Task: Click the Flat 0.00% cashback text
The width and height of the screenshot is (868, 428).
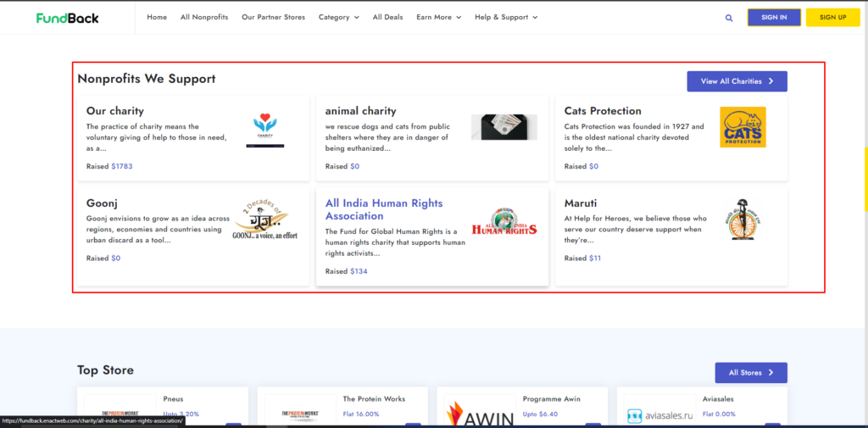Action: click(719, 414)
